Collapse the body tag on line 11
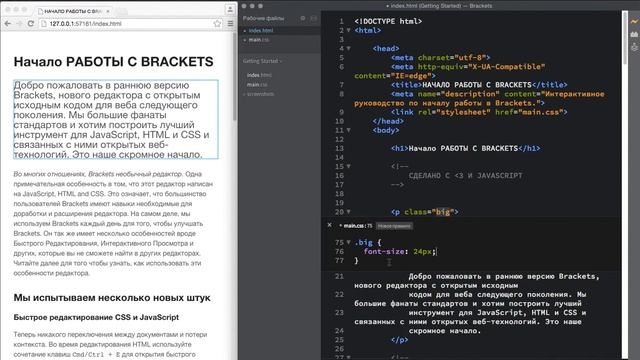This screenshot has width=640, height=360. pyautogui.click(x=349, y=130)
